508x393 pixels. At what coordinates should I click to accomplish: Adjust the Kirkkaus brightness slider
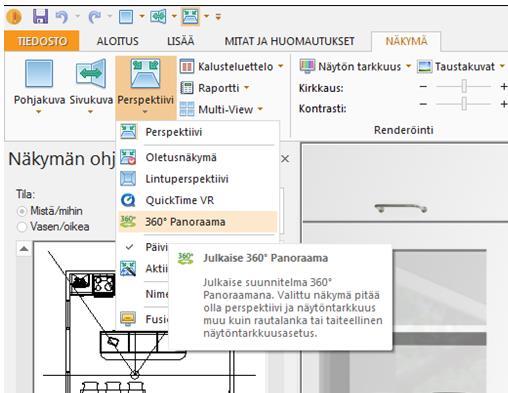coord(464,87)
